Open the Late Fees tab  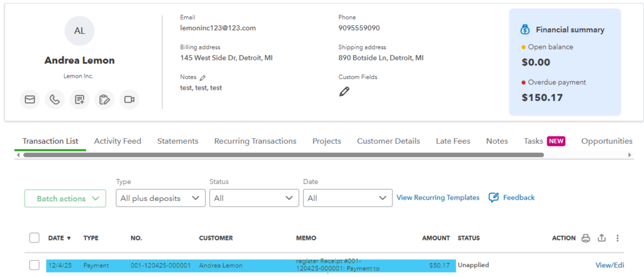[453, 141]
